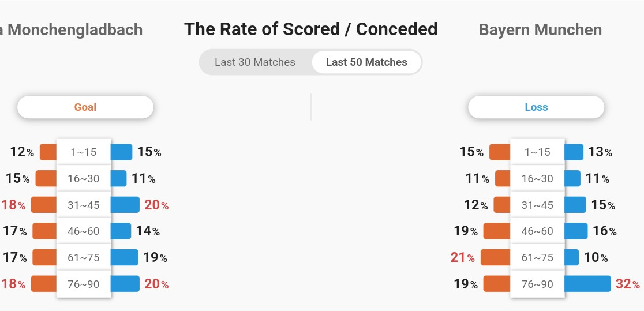The width and height of the screenshot is (644, 311).
Task: Switch to Last 30 Matches
Action: [x=254, y=62]
